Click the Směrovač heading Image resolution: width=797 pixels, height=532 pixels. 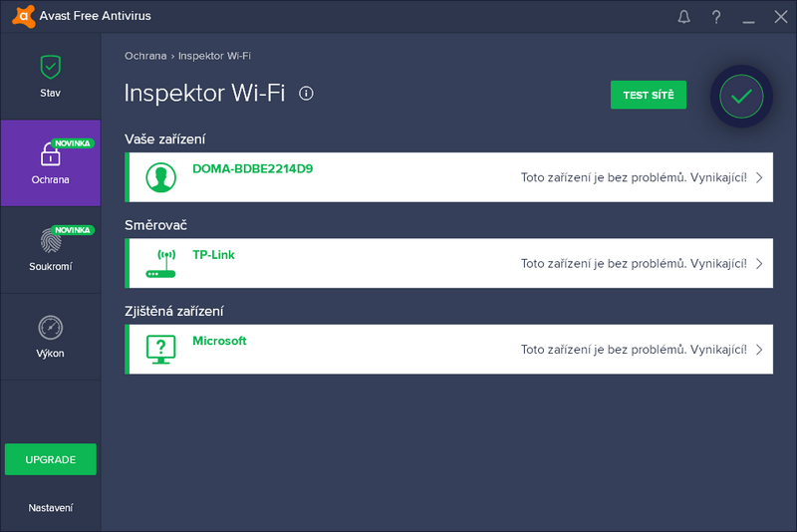(x=155, y=225)
